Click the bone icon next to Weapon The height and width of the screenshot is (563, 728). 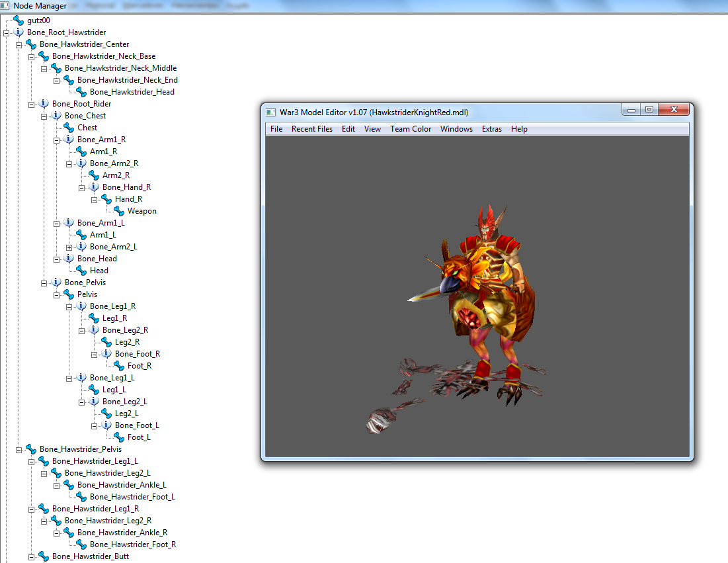coord(119,211)
